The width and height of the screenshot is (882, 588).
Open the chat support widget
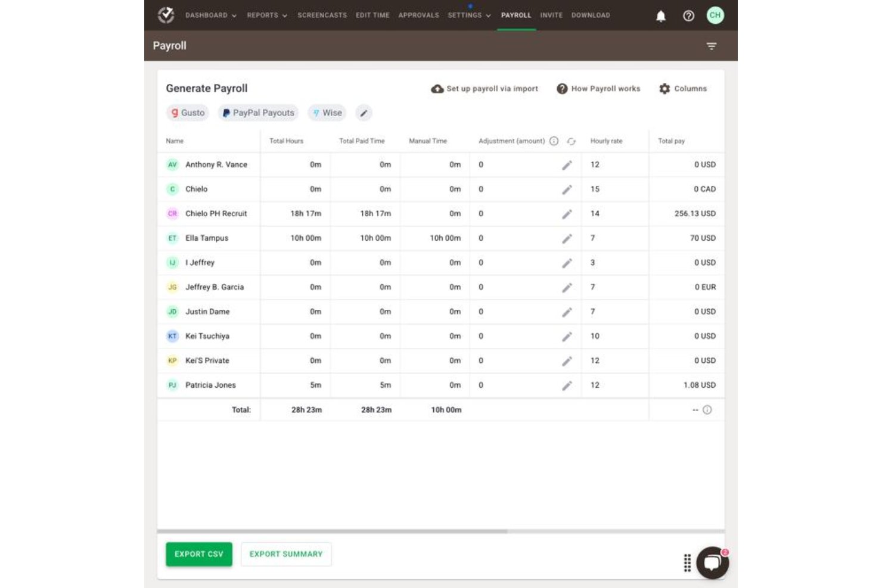pyautogui.click(x=712, y=562)
